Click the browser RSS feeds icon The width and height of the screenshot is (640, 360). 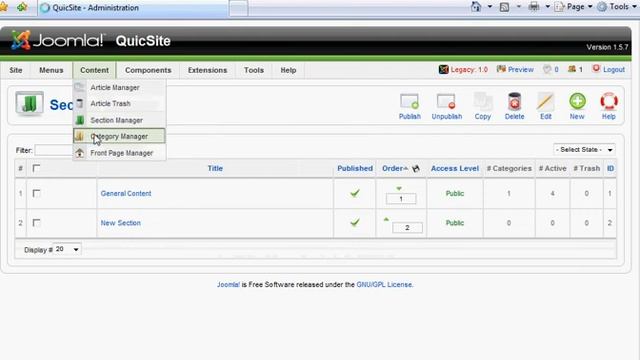click(504, 7)
